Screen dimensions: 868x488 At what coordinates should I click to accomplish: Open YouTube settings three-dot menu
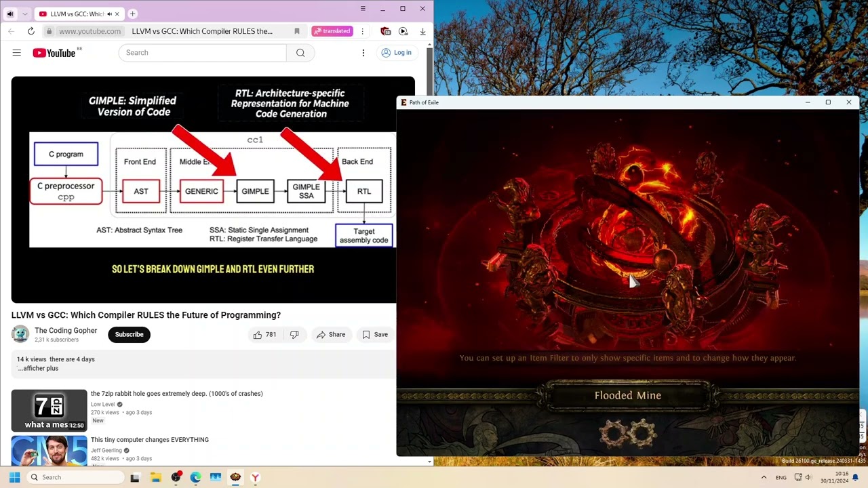363,53
